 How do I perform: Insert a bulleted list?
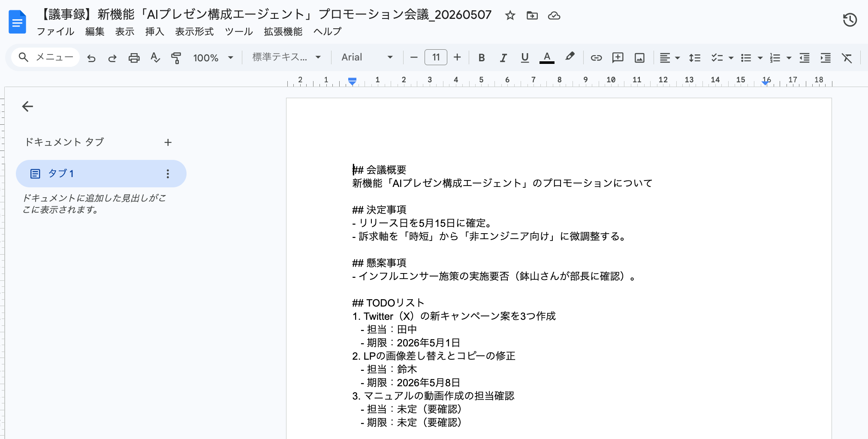(746, 58)
